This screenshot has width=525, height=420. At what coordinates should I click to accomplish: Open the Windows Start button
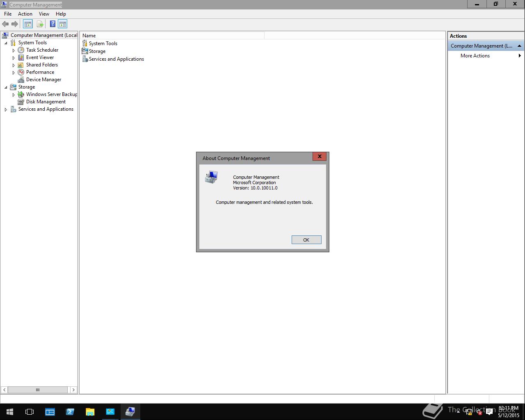tap(10, 412)
